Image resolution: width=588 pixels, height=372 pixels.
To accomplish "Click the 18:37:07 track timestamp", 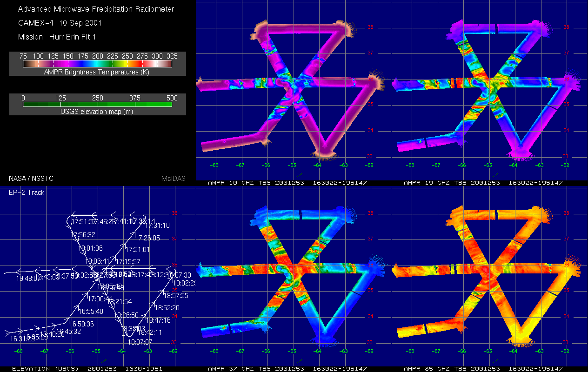I will [140, 342].
